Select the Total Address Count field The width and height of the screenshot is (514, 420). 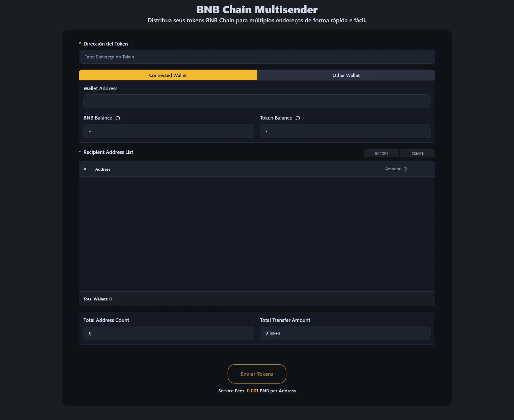(168, 333)
